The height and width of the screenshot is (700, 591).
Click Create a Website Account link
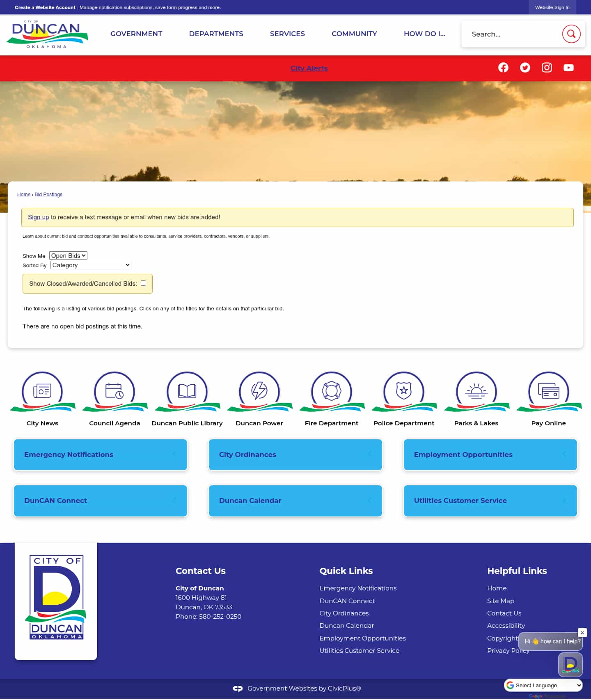click(x=45, y=7)
